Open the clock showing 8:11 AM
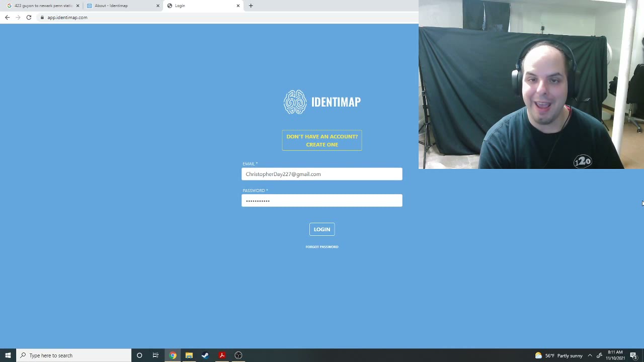The image size is (644, 362). click(x=615, y=355)
